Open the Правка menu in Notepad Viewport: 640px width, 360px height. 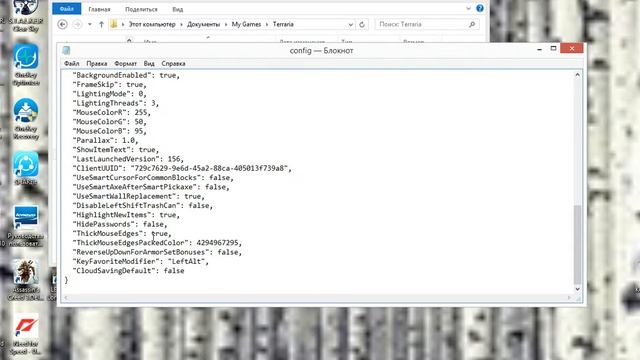(x=97, y=64)
